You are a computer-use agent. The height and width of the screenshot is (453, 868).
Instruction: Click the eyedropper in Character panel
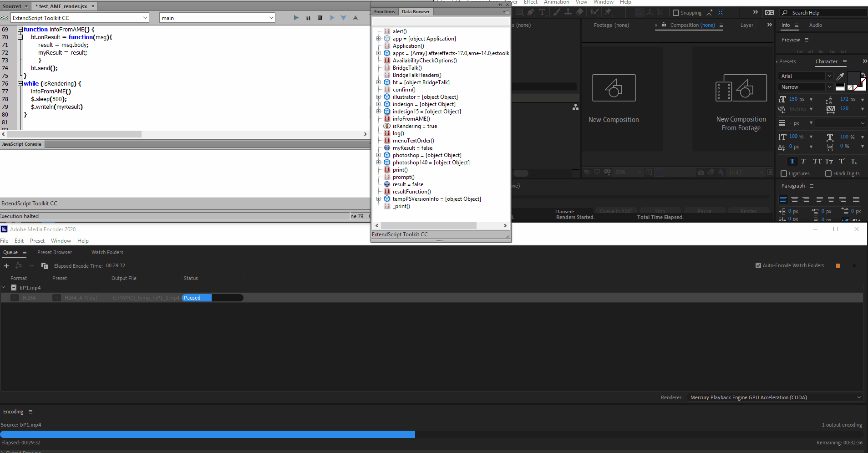pos(840,76)
